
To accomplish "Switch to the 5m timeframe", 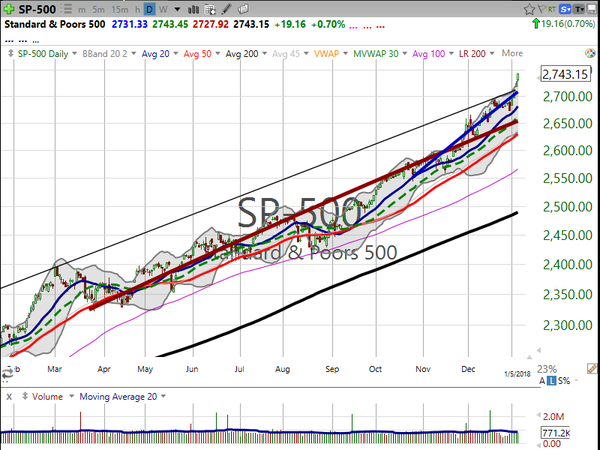I will coord(98,9).
